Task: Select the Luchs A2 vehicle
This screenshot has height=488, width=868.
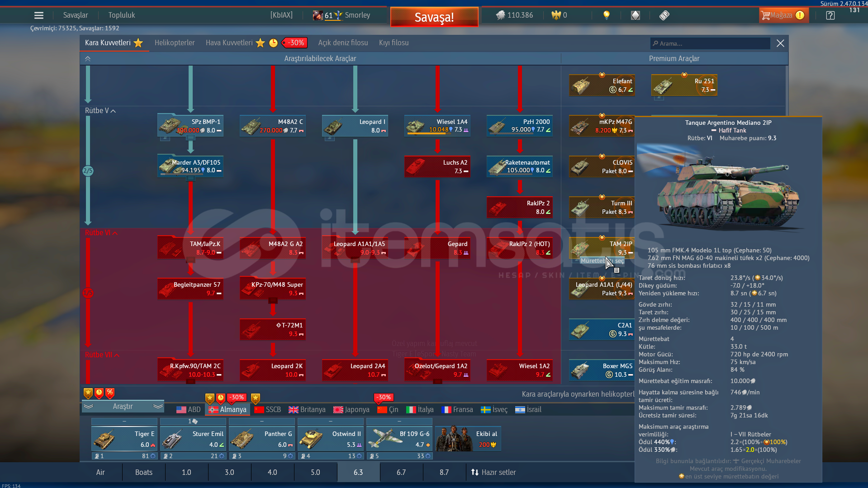Action: 437,166
